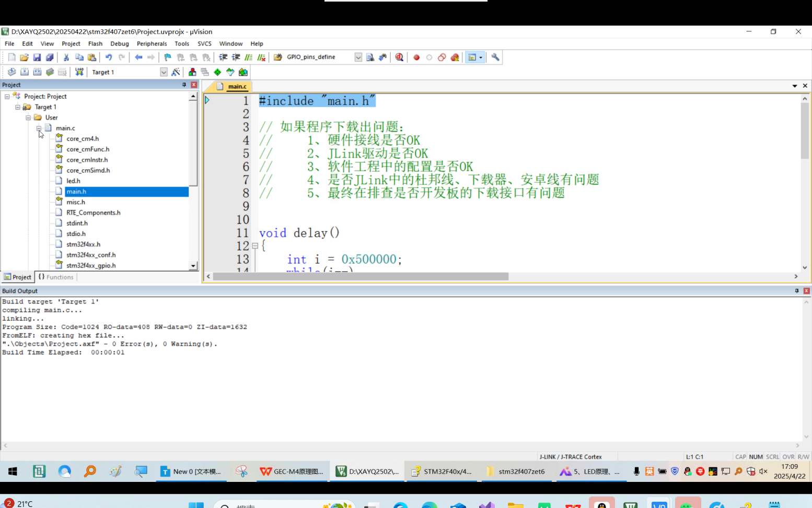This screenshot has height=508, width=812.
Task: Start a debug session
Action: pos(399,57)
